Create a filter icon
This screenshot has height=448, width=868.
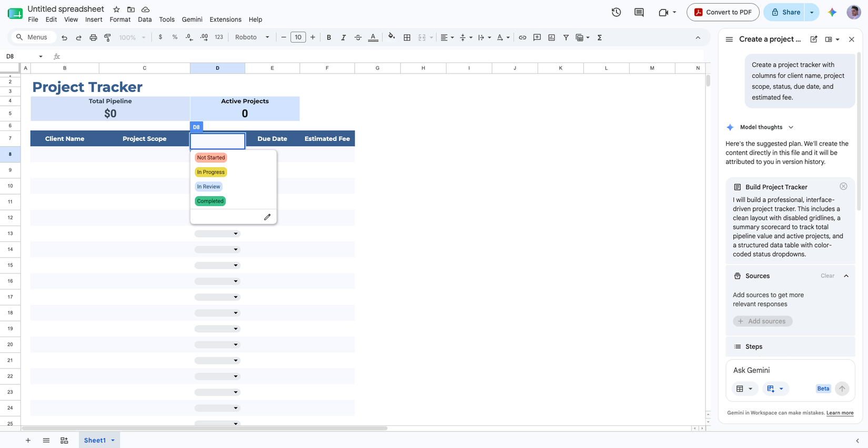click(566, 37)
